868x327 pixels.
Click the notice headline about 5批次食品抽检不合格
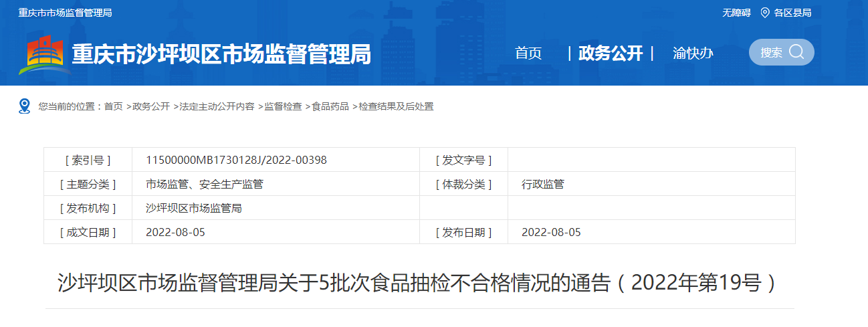pos(419,284)
